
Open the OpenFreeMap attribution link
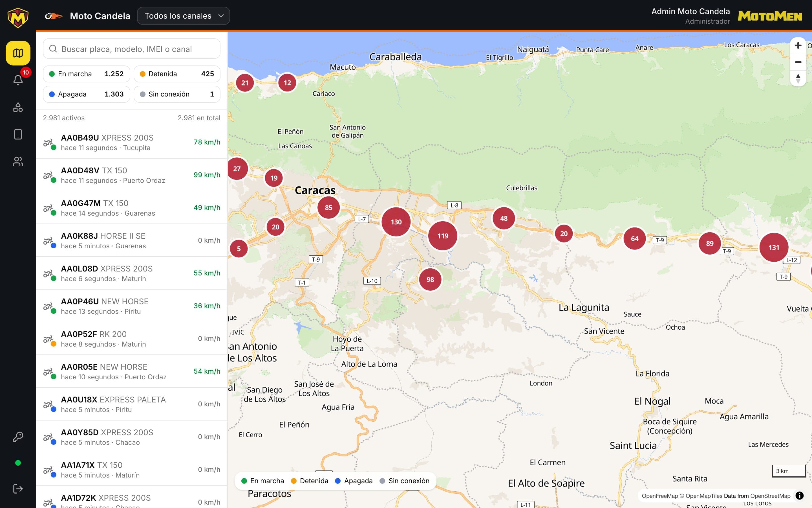660,496
